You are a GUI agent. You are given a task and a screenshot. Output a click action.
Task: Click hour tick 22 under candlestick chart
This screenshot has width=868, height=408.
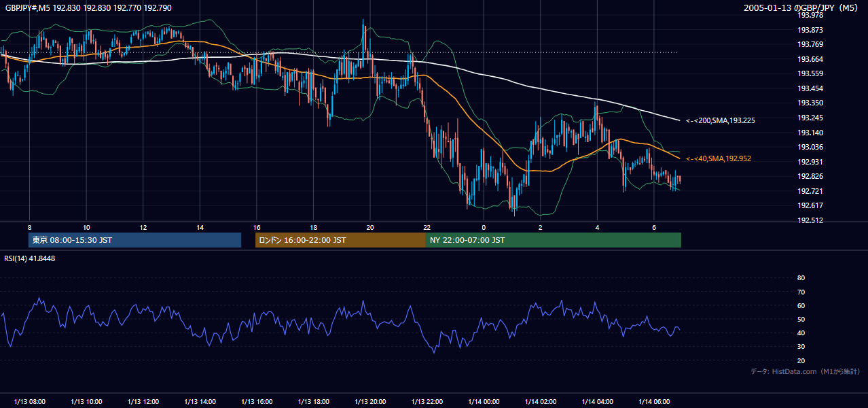coord(427,227)
